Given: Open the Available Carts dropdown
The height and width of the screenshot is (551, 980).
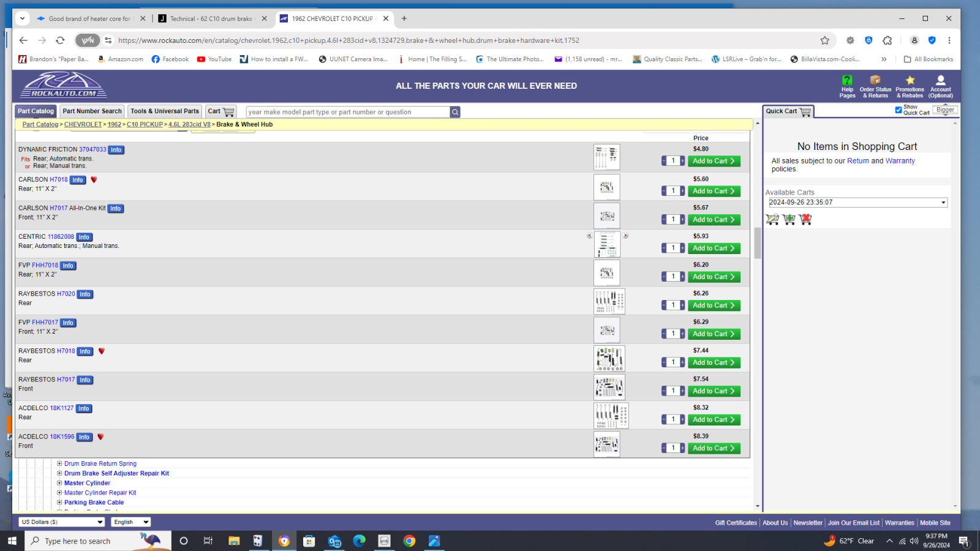Looking at the screenshot, I should [x=858, y=203].
